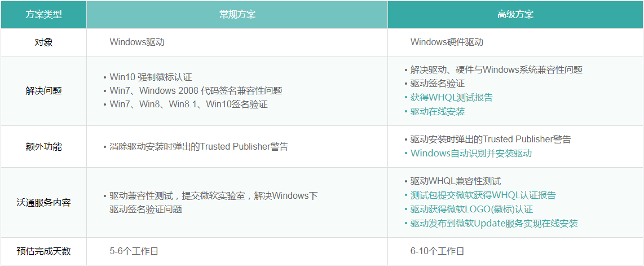Open the 驱动发布到微软Update服务实现在线安装 link

click(x=494, y=224)
